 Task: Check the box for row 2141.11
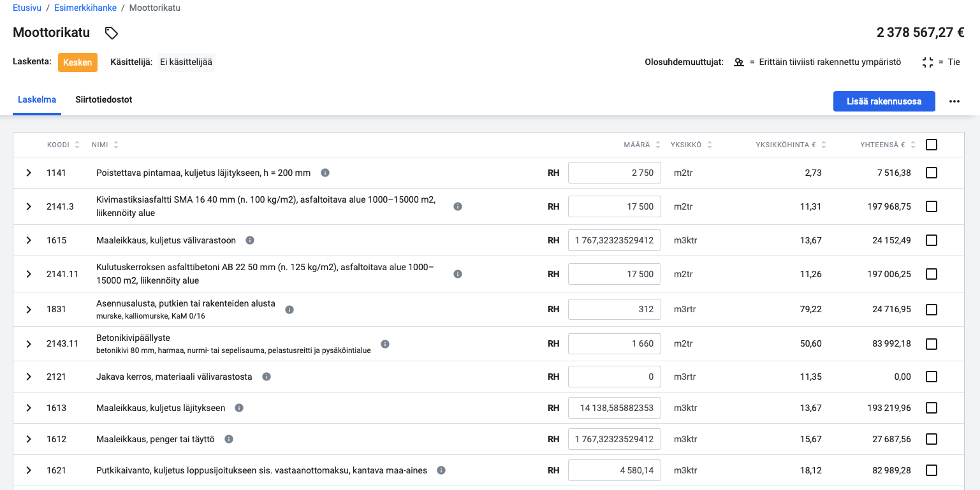[x=932, y=274]
